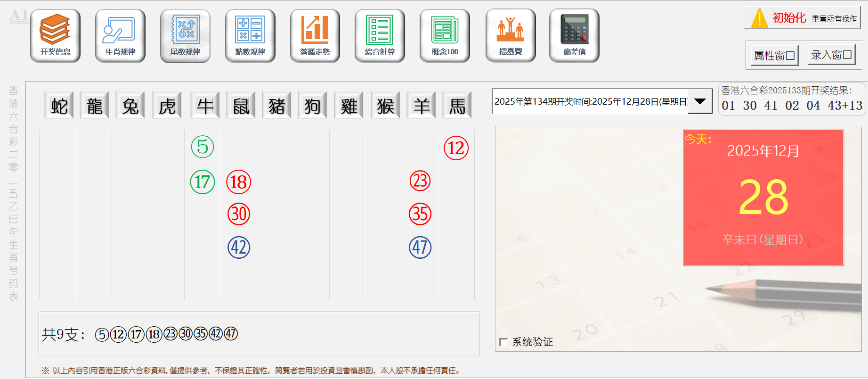Open the 落碼走勢 trend chart icon
Screen dimensions: 868x379
coord(315,36)
